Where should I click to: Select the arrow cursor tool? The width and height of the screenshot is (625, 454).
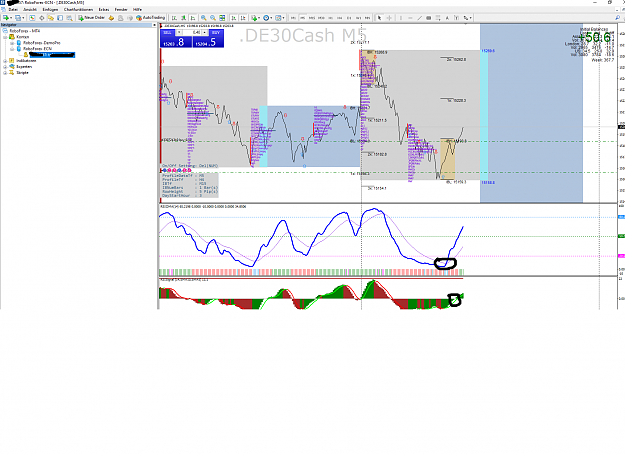coord(379,18)
